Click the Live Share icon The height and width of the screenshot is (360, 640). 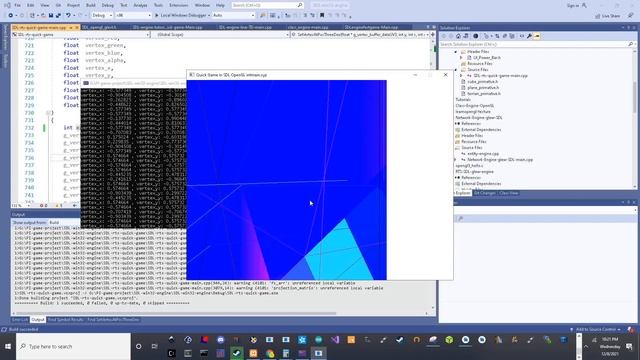pyautogui.click(x=598, y=16)
